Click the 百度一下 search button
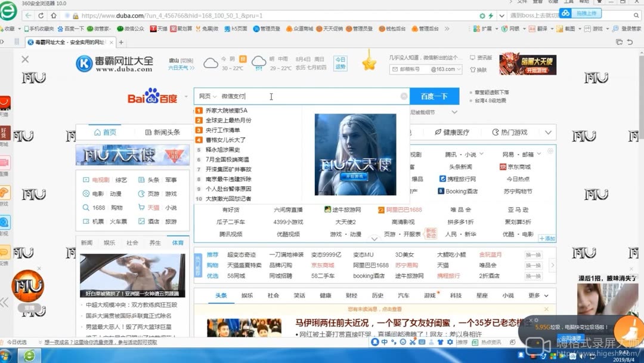644x363 pixels. 434,96
